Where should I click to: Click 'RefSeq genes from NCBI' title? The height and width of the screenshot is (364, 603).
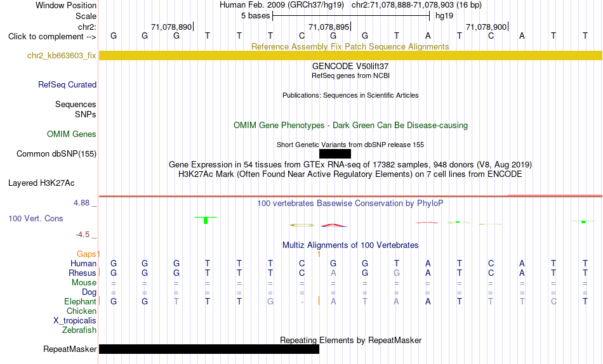[350, 75]
